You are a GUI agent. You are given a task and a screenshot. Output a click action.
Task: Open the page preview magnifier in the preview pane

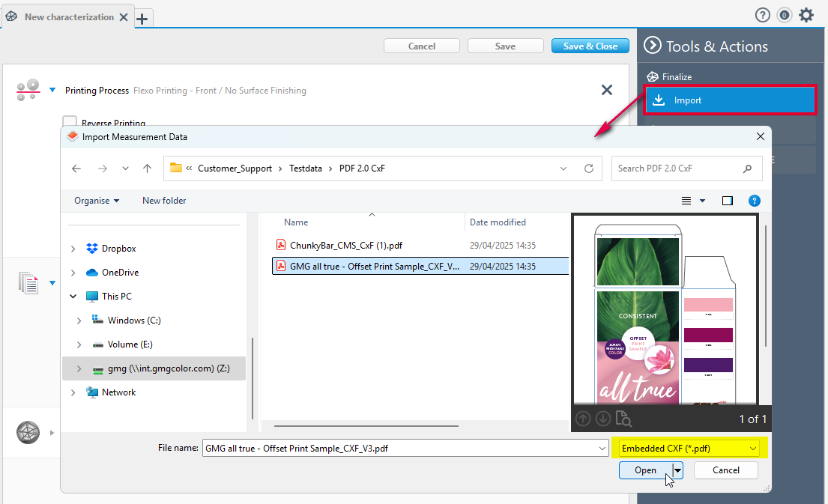[623, 419]
